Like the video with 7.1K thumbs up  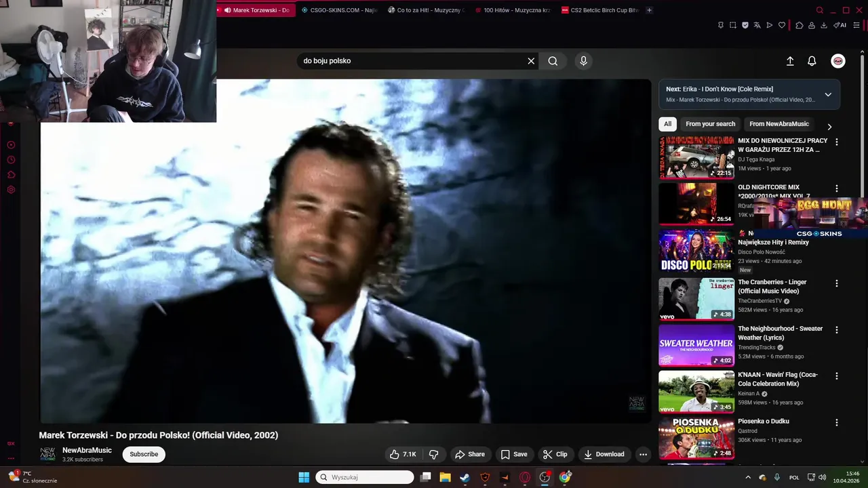click(403, 454)
